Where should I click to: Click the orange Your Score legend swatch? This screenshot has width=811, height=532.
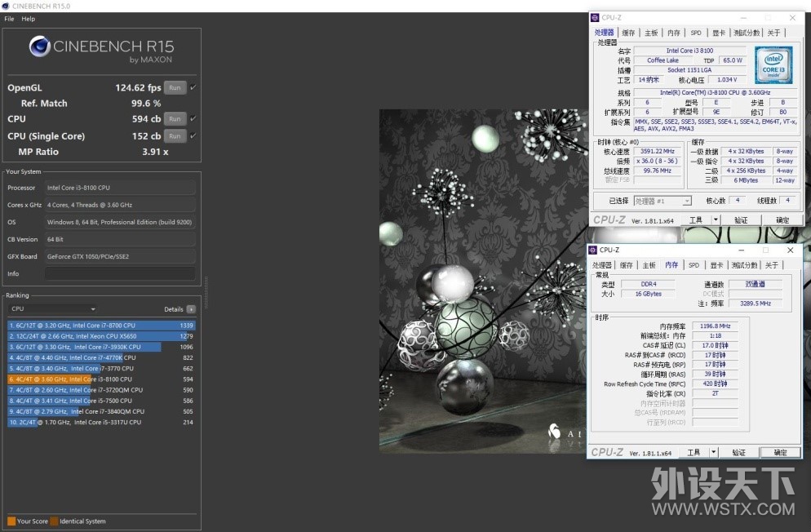pos(11,521)
